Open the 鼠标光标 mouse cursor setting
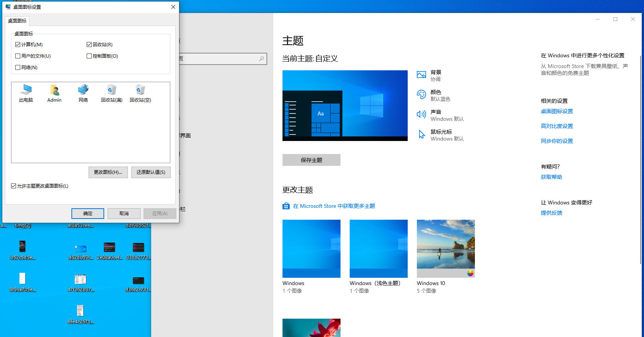 click(421, 134)
